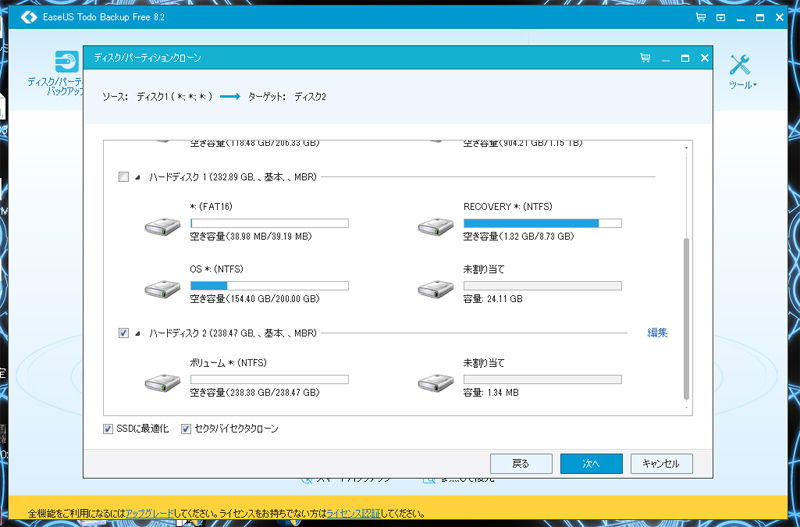Click the EaseUS logo in the main title bar
The width and height of the screenshot is (800, 527).
point(29,17)
